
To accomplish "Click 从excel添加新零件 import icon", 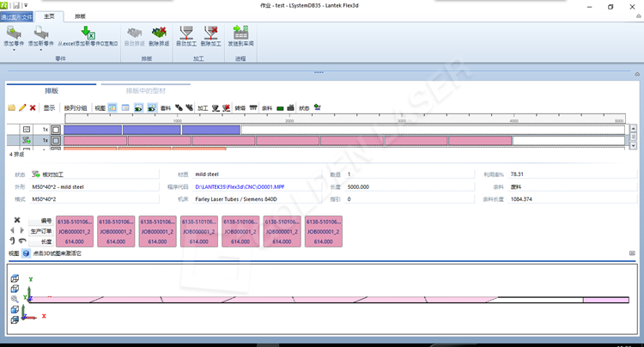I will (x=88, y=33).
